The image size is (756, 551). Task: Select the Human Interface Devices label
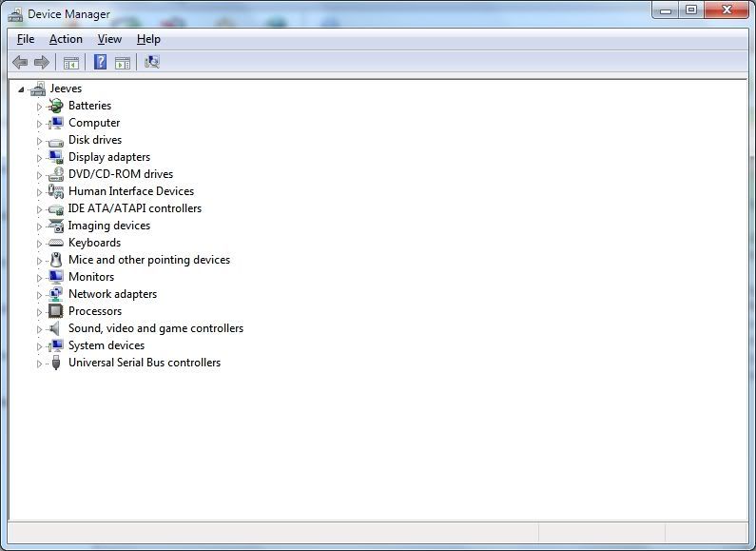pos(131,191)
